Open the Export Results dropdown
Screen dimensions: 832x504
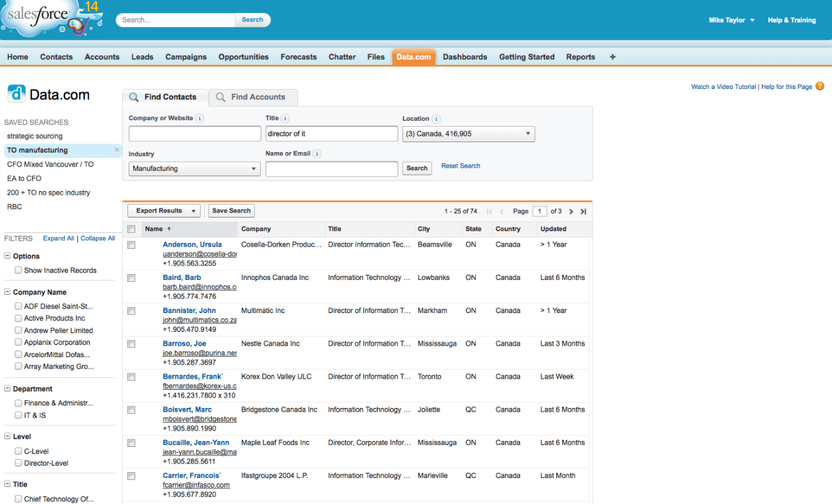coord(164,211)
